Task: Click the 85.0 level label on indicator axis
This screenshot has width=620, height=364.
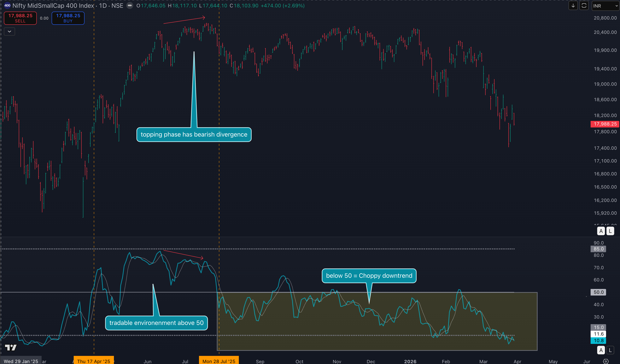Action: (598, 249)
